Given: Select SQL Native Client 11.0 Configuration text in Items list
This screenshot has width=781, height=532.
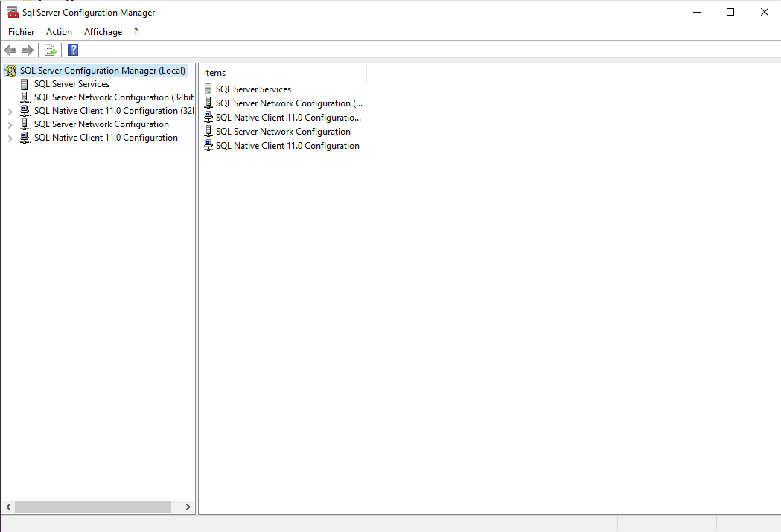Looking at the screenshot, I should point(287,146).
